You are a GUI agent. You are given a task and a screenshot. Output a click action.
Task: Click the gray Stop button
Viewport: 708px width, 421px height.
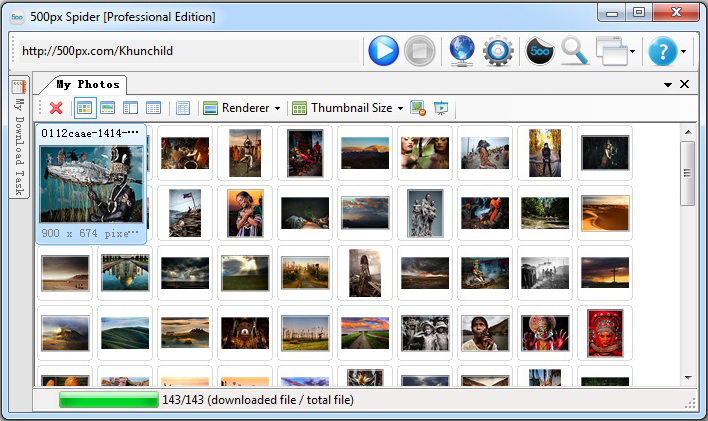(420, 51)
